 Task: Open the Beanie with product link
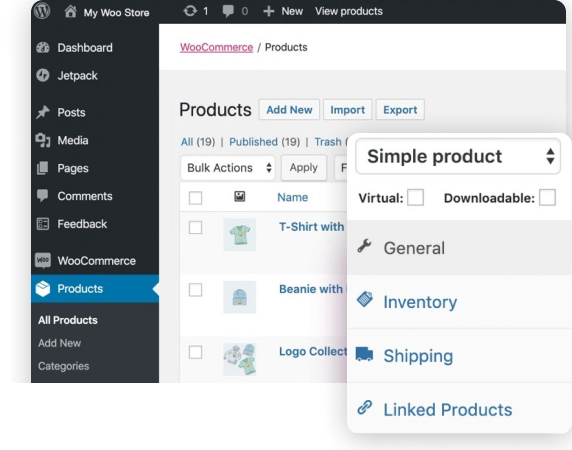(311, 289)
